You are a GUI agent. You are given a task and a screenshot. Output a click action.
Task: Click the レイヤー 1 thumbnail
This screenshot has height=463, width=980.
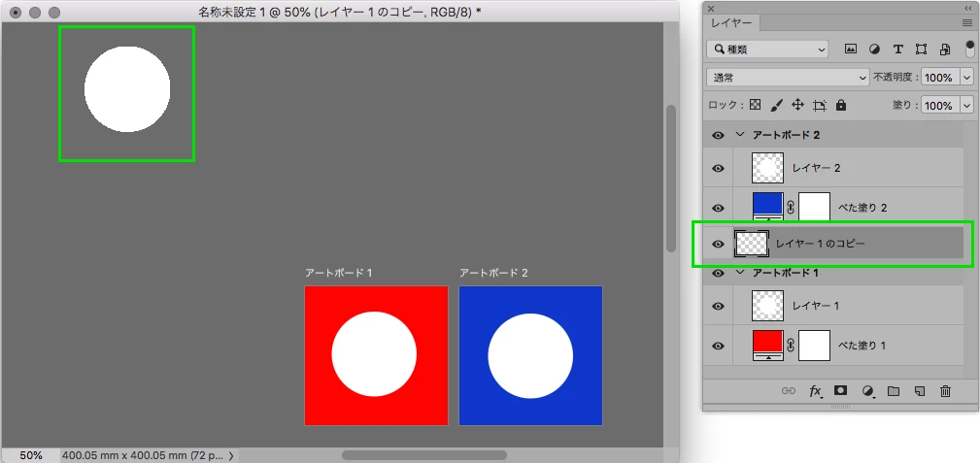pyautogui.click(x=768, y=306)
